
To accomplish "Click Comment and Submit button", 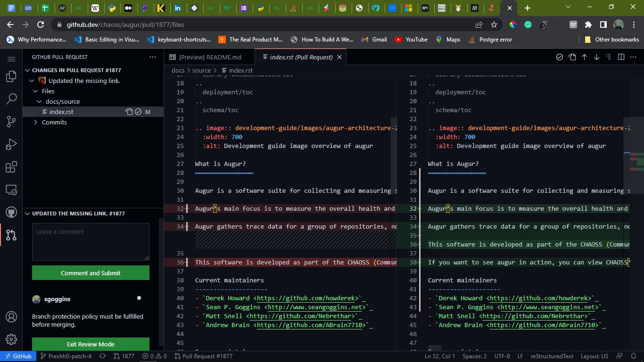I will 91,273.
